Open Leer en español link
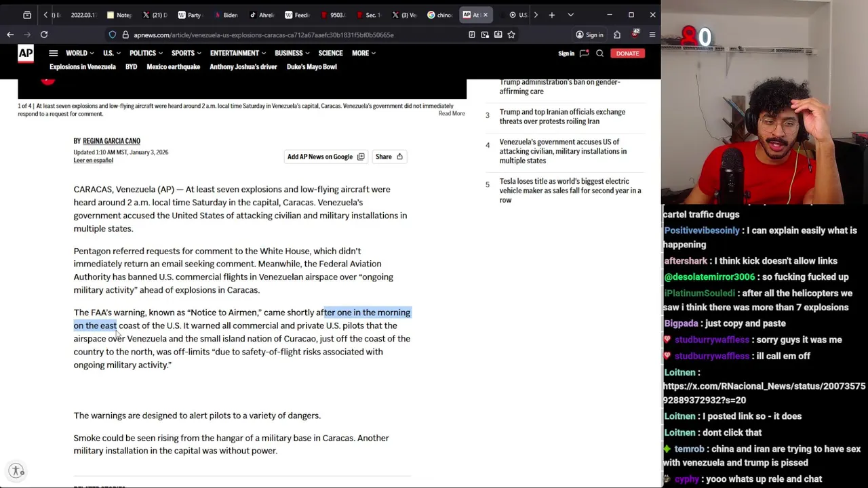This screenshot has height=488, width=868. pos(93,161)
